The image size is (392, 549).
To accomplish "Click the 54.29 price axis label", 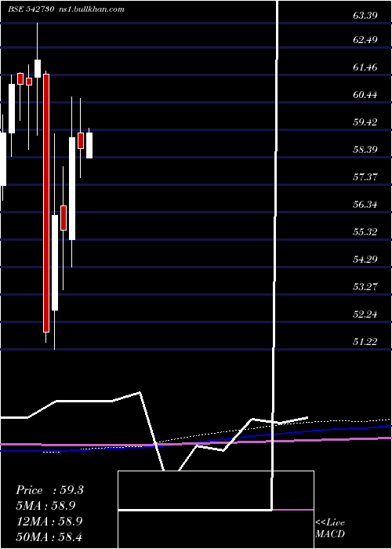I will (365, 260).
